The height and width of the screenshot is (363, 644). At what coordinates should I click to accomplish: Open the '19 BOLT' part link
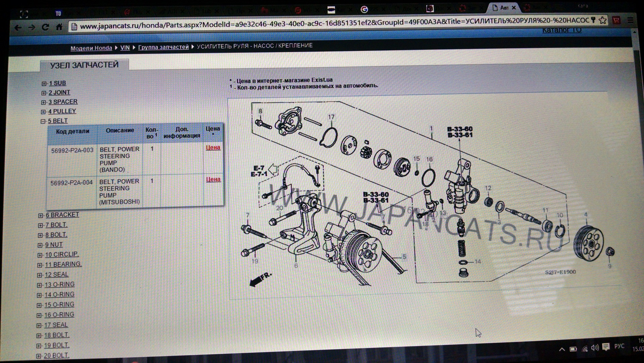coord(56,345)
